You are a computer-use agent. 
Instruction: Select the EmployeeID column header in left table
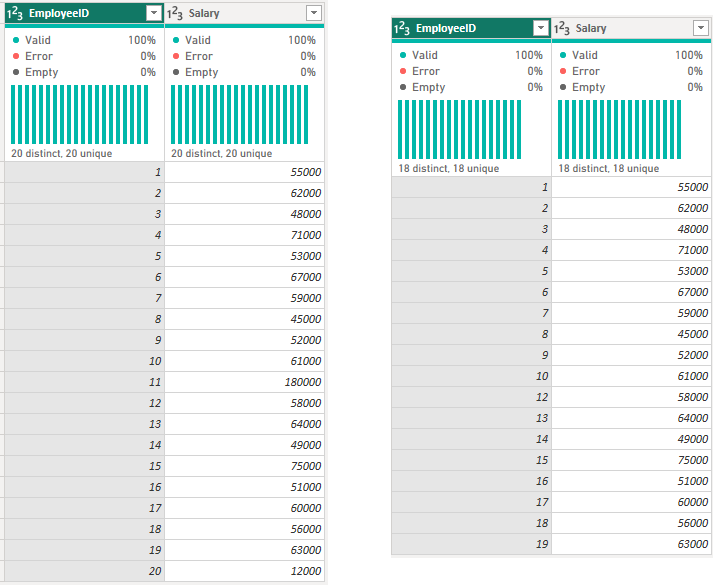point(84,13)
